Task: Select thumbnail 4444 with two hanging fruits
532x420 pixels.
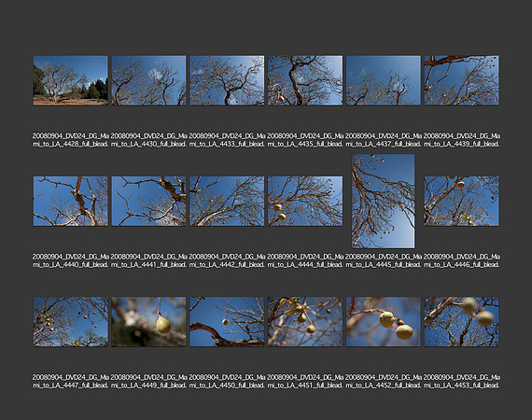Action: 305,201
